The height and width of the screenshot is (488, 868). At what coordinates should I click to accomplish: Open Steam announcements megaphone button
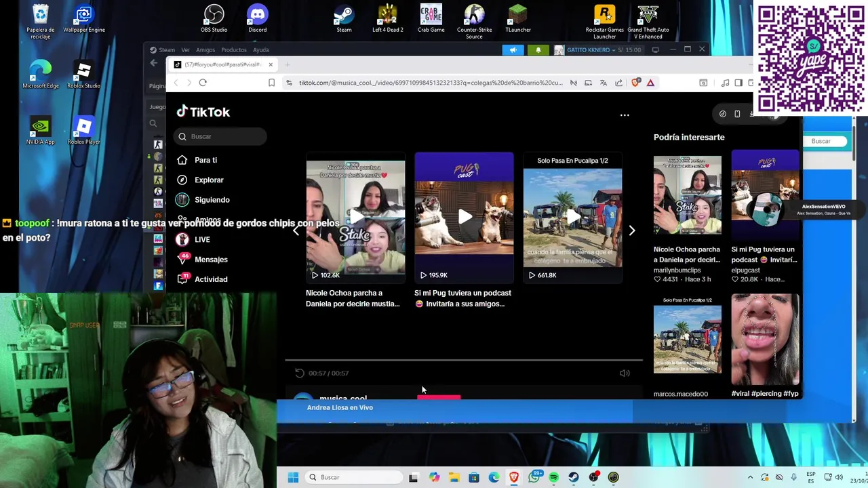click(x=513, y=49)
